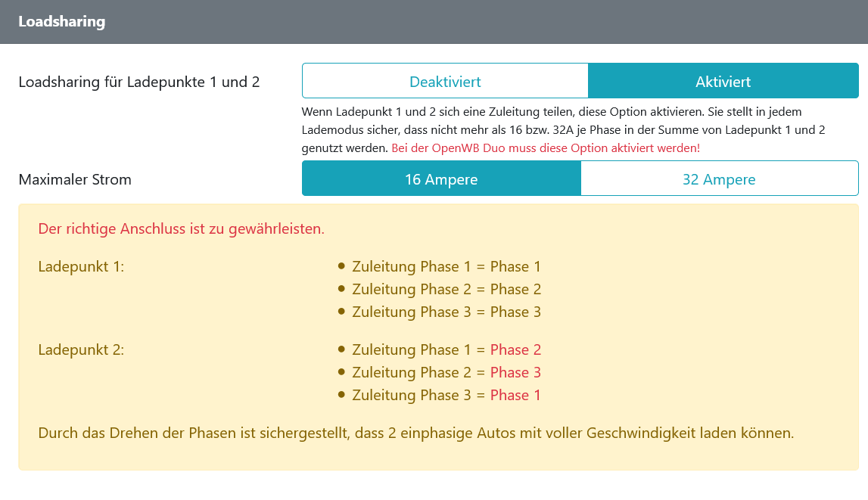Choose the 32 Ampere option
The image size is (868, 500).
click(719, 179)
